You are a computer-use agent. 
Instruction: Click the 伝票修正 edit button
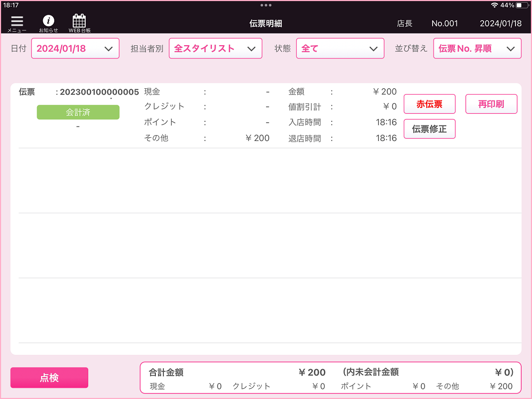pyautogui.click(x=429, y=129)
